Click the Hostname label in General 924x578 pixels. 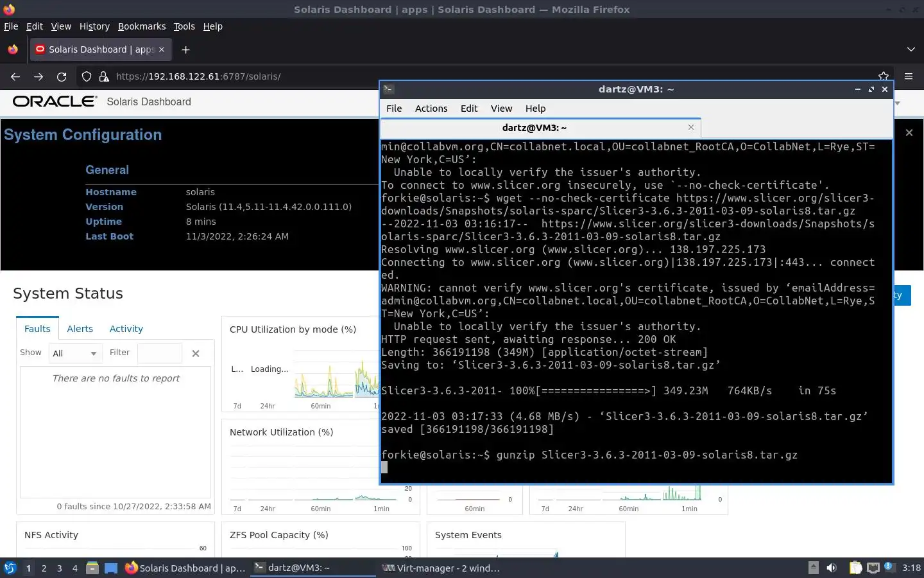pos(111,192)
